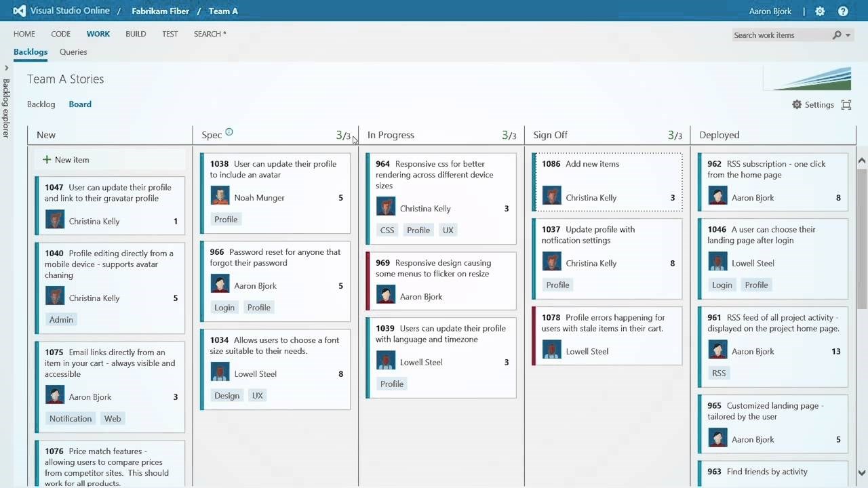Click Christina Kelly avatar on card 1037
This screenshot has width=868, height=488.
coord(551,262)
